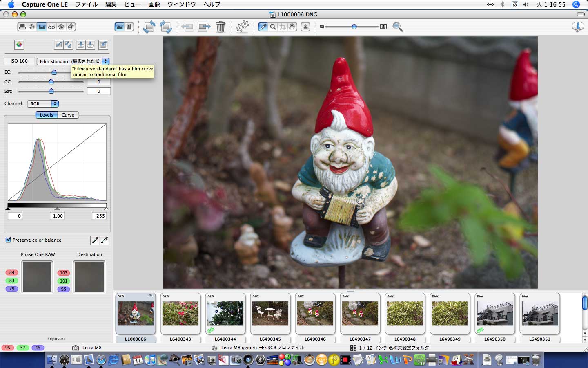Click the large image zoom-in icon
The width and height of the screenshot is (588, 368).
(383, 27)
